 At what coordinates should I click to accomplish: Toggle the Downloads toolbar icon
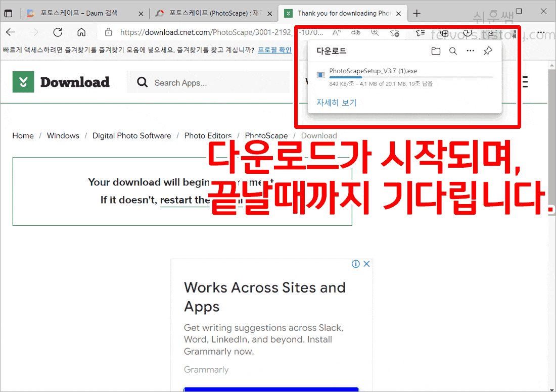pos(491,33)
